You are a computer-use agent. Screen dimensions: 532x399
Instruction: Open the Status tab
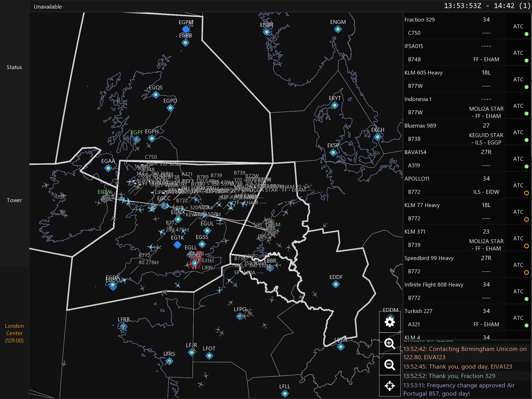point(14,67)
